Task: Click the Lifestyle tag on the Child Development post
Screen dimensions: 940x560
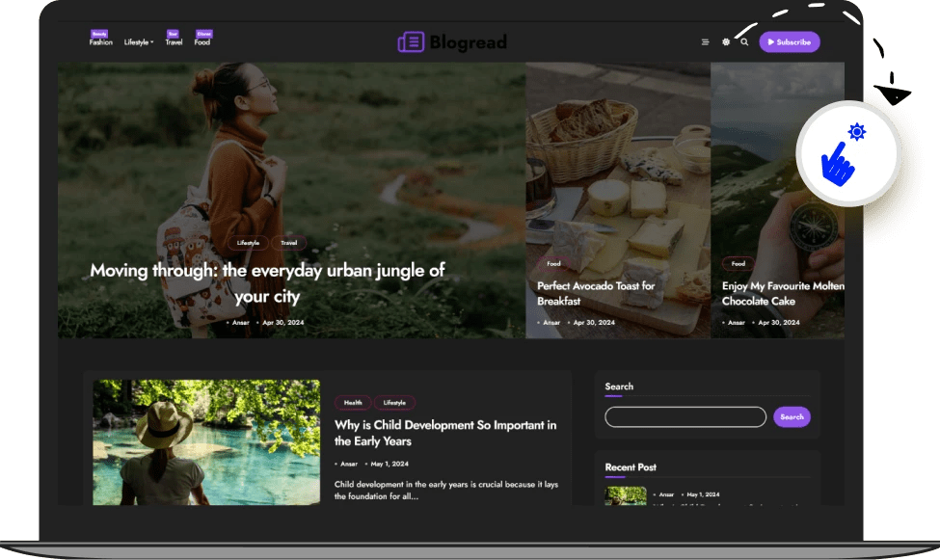Action: tap(394, 403)
